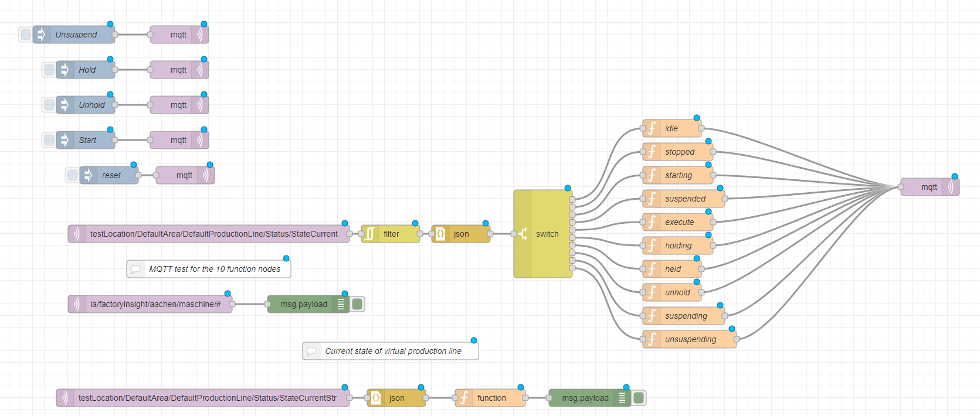Click the idle function node icon

pyautogui.click(x=652, y=128)
